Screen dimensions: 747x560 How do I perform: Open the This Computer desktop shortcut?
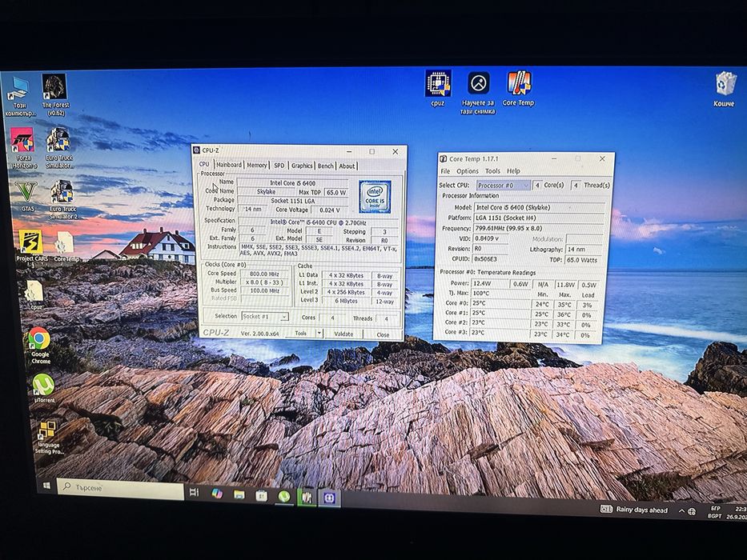(x=19, y=97)
